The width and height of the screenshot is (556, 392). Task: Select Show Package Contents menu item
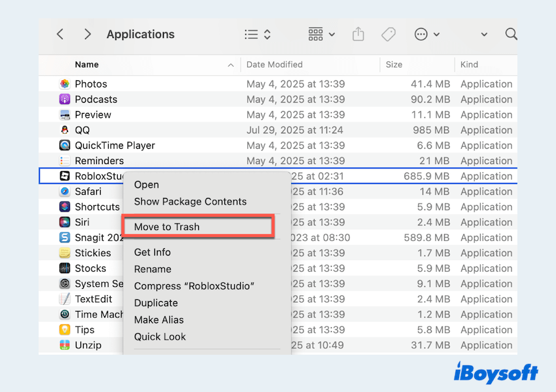(x=190, y=202)
